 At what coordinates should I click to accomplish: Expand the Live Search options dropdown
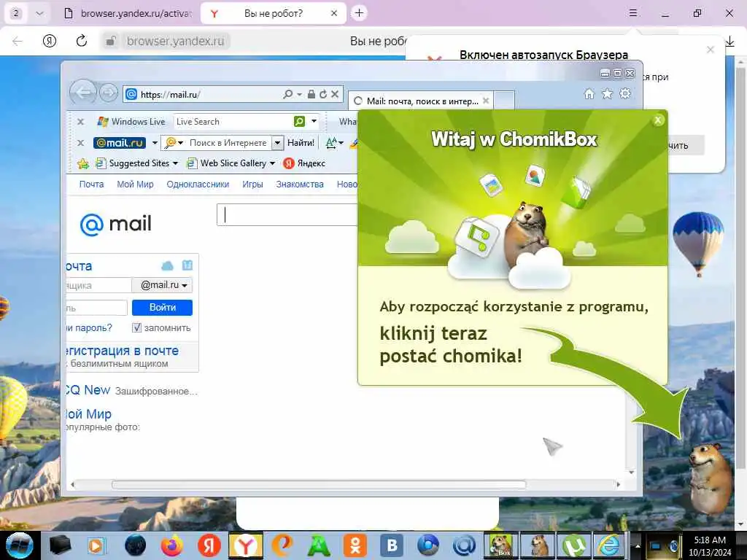click(314, 122)
